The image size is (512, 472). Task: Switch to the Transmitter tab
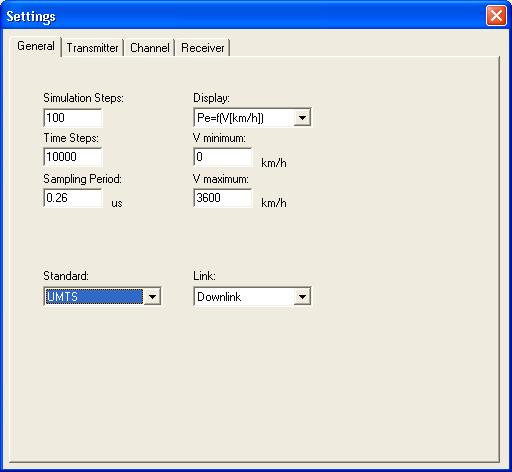(92, 48)
